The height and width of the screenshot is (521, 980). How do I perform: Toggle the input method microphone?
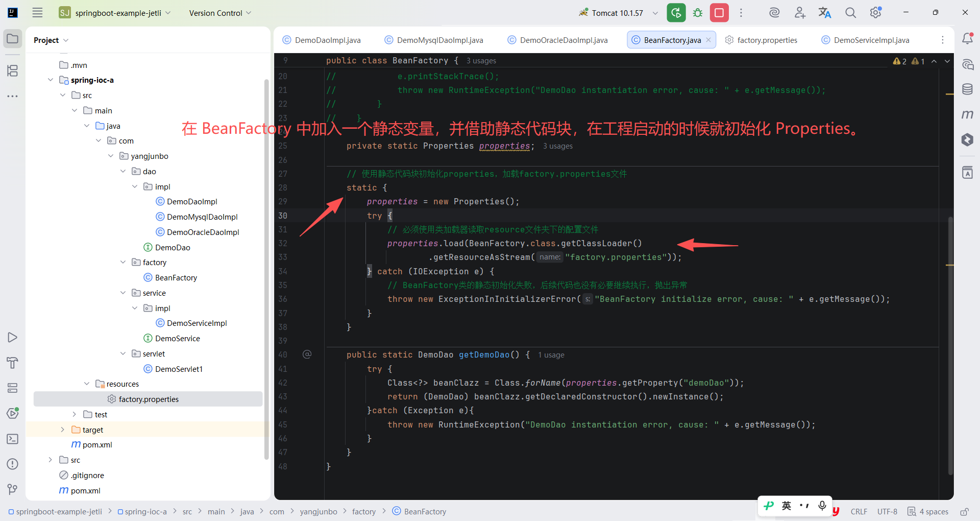(x=822, y=506)
